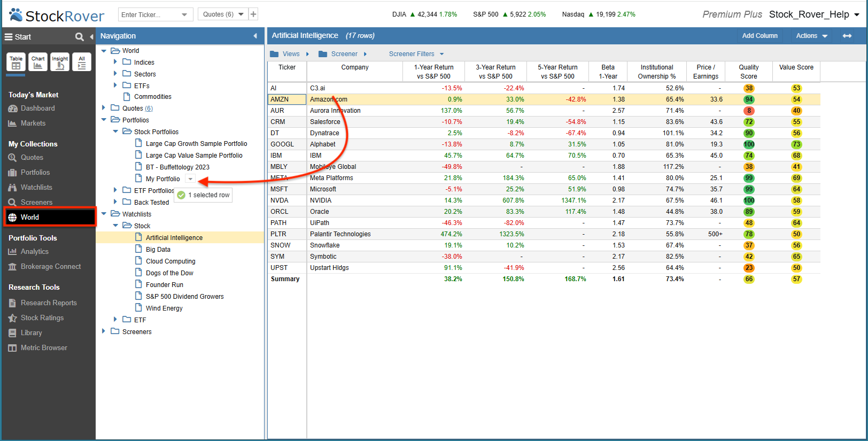Collapse the left sidebar arrow near Start

pos(91,37)
